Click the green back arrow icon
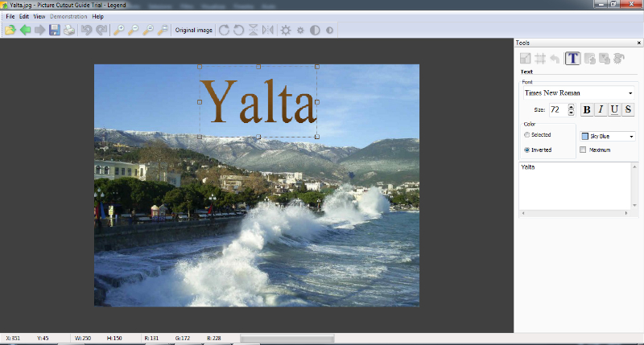This screenshot has width=644, height=345. 25,30
